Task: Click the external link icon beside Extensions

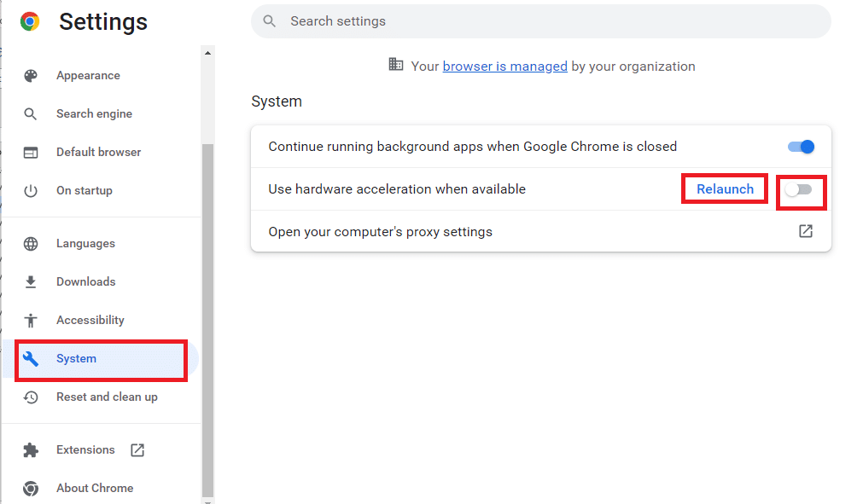Action: pyautogui.click(x=137, y=450)
